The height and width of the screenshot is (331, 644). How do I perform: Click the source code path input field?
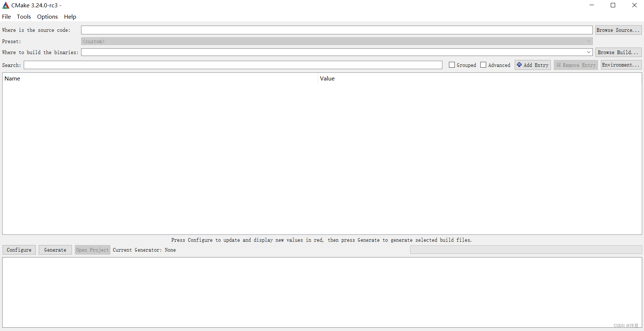pyautogui.click(x=337, y=30)
